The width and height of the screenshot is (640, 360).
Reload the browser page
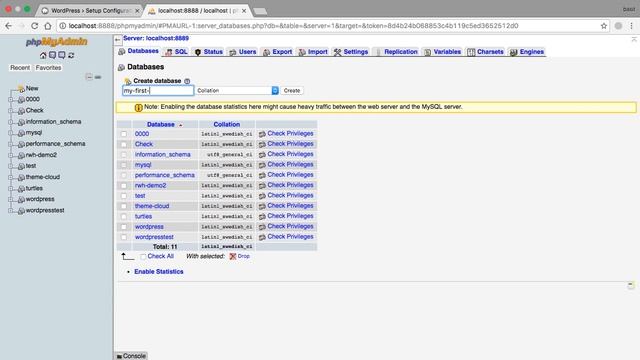pos(34,26)
